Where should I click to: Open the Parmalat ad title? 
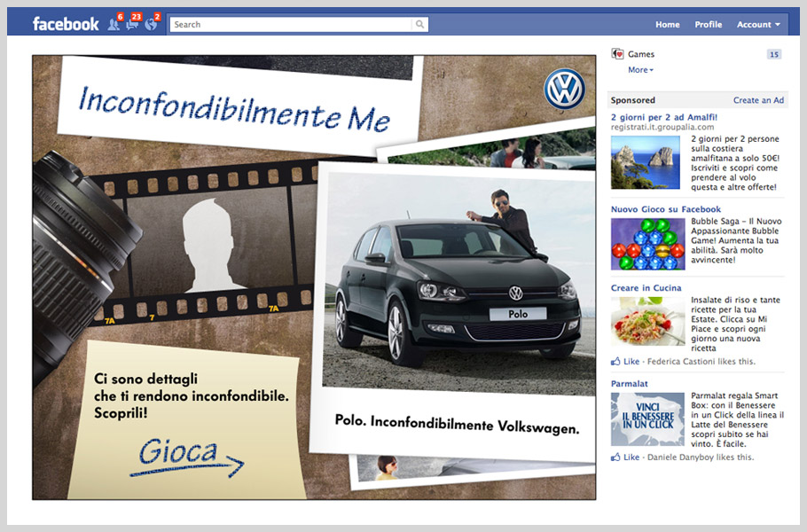point(629,384)
